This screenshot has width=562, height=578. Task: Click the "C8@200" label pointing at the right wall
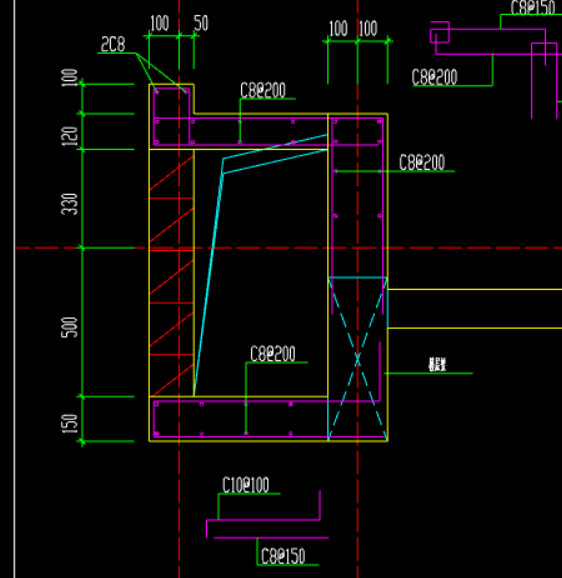[422, 163]
